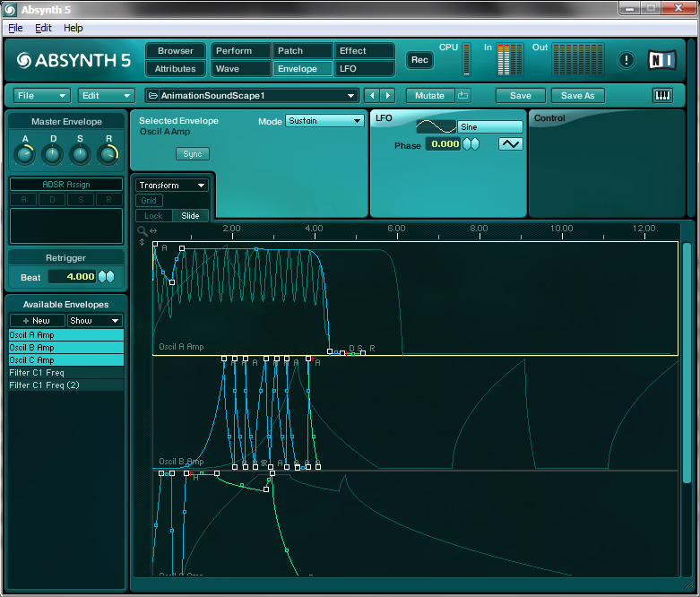Enable Lock mode in Transform panel
700x597 pixels.
pyautogui.click(x=153, y=216)
